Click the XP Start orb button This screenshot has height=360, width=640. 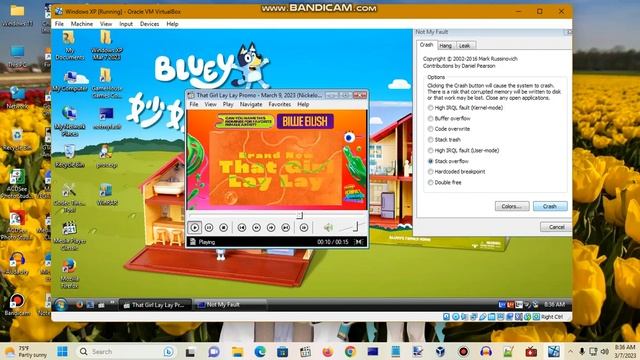pyautogui.click(x=61, y=304)
